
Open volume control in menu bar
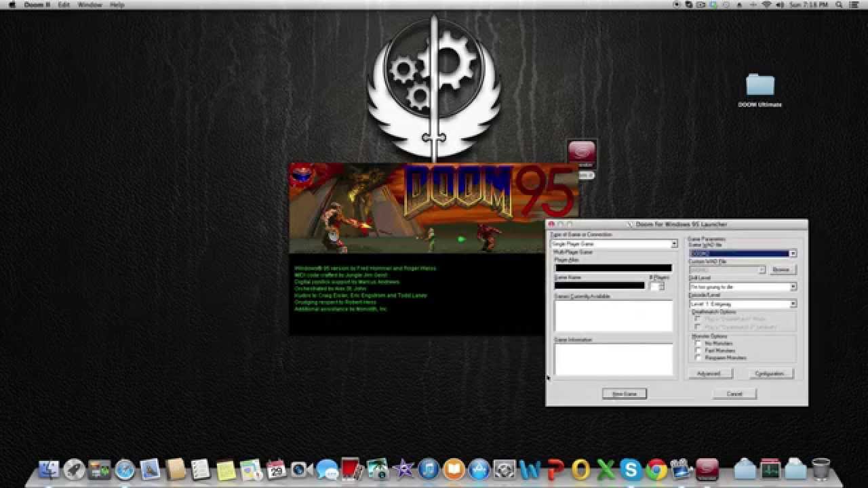point(778,5)
